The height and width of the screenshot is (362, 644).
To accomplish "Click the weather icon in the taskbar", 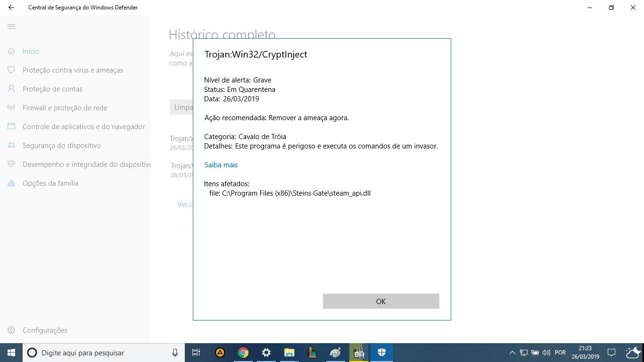I will (633, 353).
